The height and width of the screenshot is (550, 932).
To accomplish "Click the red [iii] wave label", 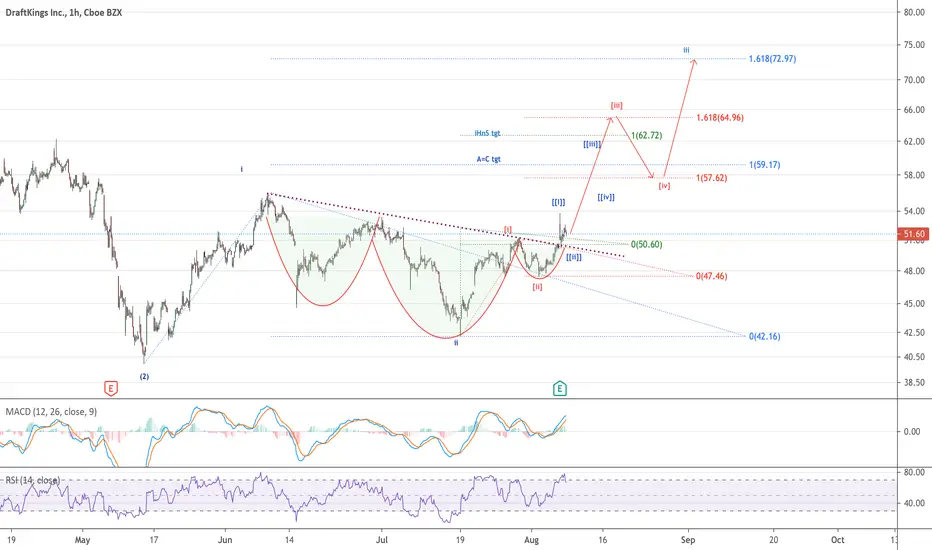I will (x=616, y=105).
